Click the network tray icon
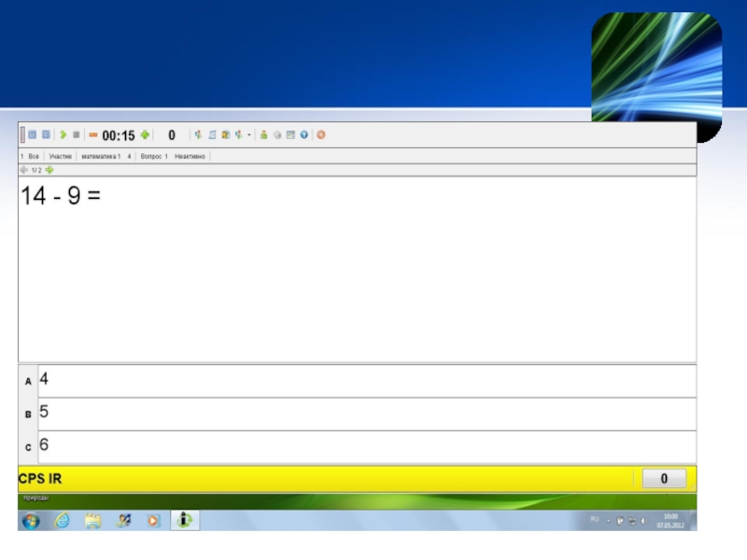Screen dimensions: 747x560 coord(632,521)
